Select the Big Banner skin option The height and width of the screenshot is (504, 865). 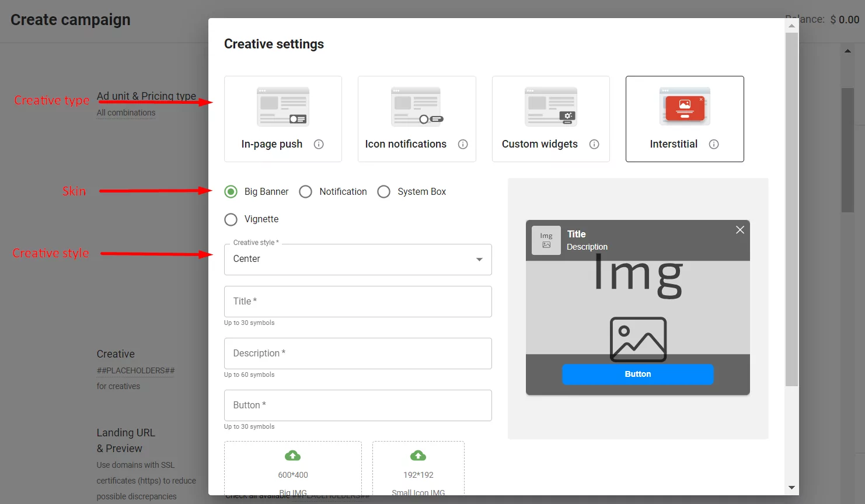tap(231, 192)
